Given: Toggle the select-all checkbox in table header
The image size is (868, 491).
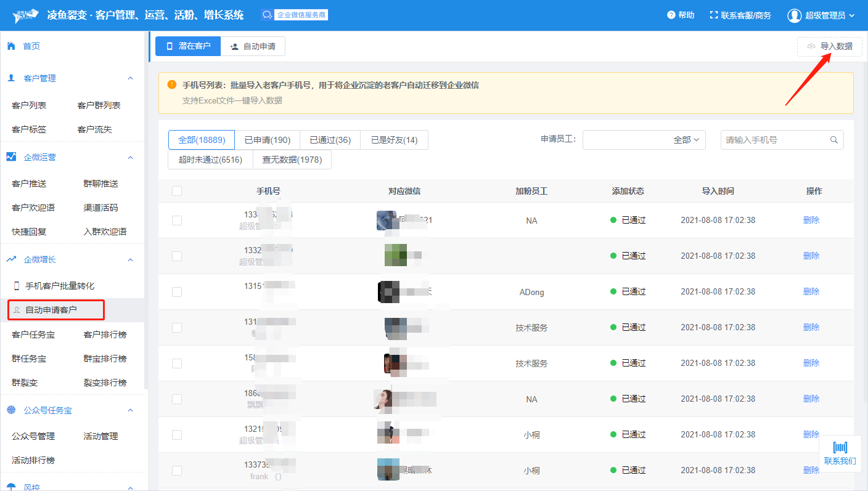Looking at the screenshot, I should pyautogui.click(x=177, y=191).
